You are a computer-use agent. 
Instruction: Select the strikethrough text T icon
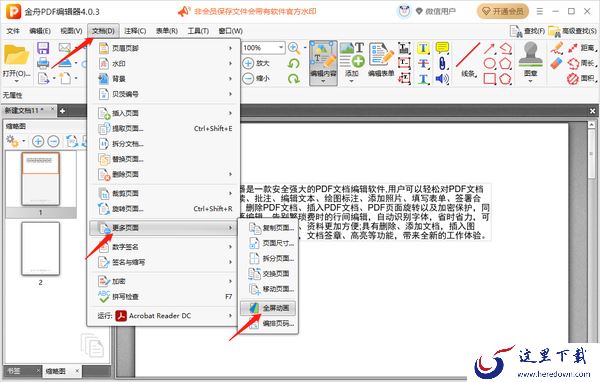click(x=423, y=64)
